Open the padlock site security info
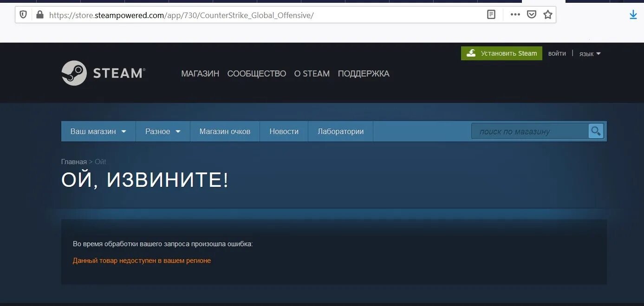 point(39,15)
